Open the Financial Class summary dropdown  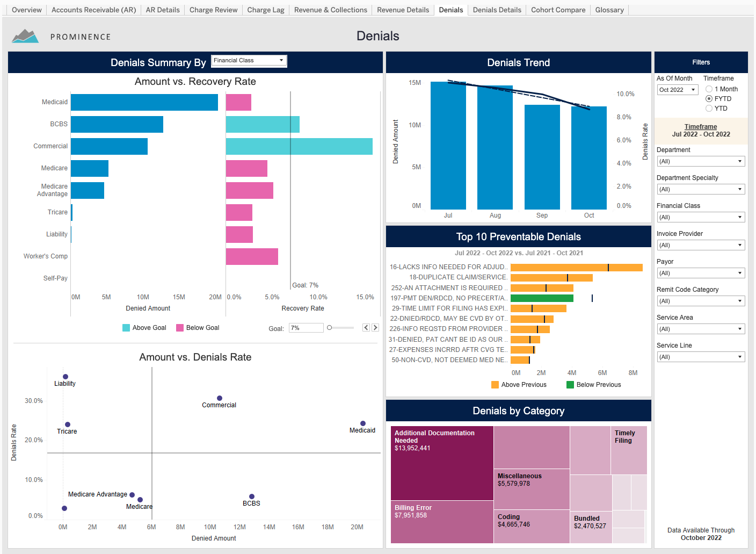pyautogui.click(x=249, y=61)
